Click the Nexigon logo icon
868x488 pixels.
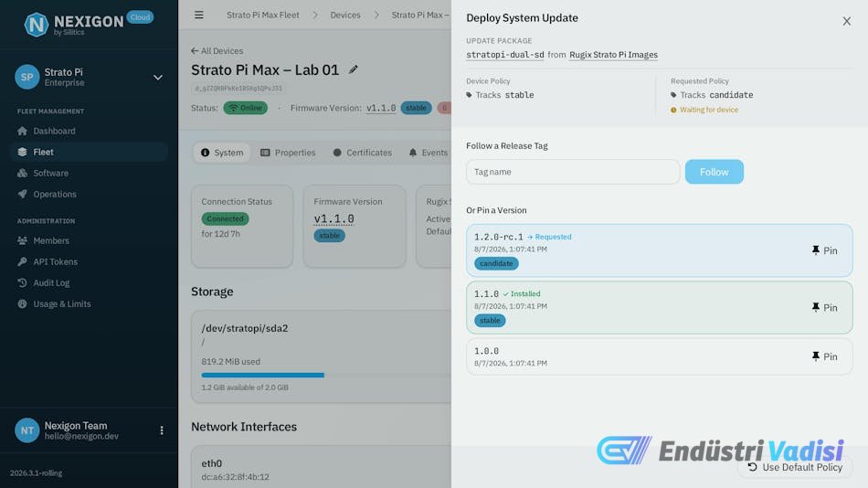click(37, 25)
